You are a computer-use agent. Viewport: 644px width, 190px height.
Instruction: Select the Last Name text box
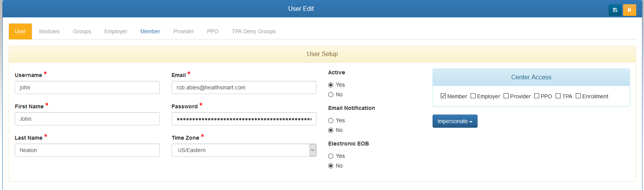click(87, 150)
